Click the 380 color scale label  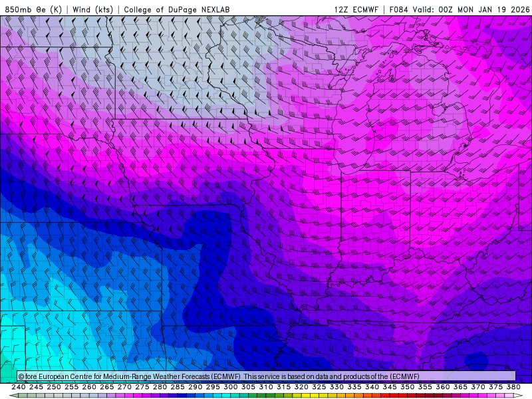click(x=513, y=387)
